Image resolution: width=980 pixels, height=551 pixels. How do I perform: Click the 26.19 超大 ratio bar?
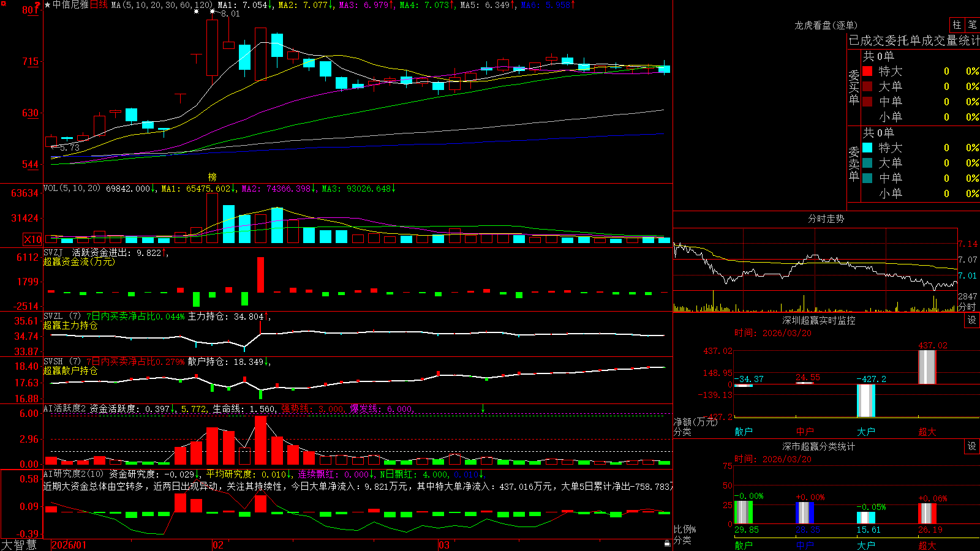coord(927,514)
